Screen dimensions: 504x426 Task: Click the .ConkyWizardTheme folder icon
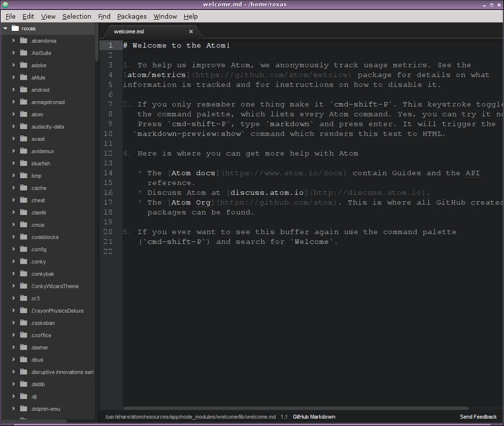coord(24,286)
